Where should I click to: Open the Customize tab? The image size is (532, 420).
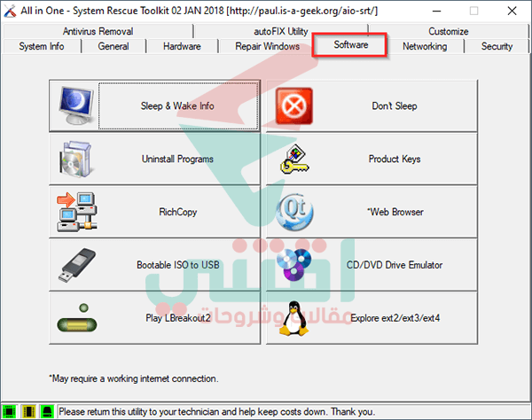coord(448,31)
